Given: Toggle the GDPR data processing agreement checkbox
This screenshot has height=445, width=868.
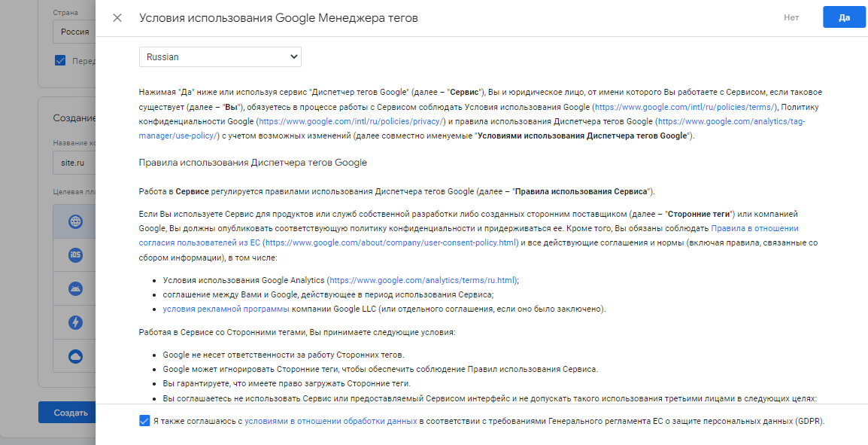Looking at the screenshot, I should click(x=144, y=421).
